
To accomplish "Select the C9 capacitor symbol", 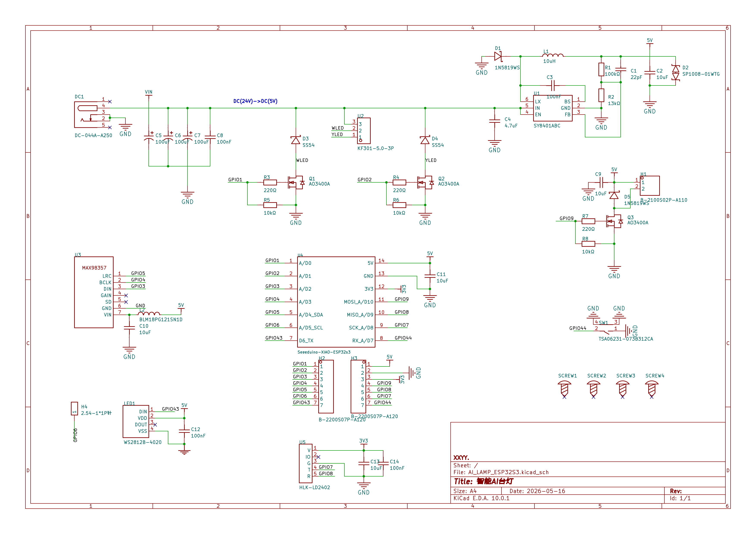I will point(601,182).
